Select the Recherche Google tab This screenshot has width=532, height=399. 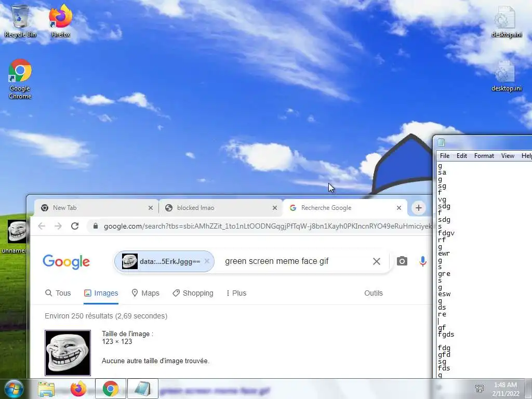(344, 208)
